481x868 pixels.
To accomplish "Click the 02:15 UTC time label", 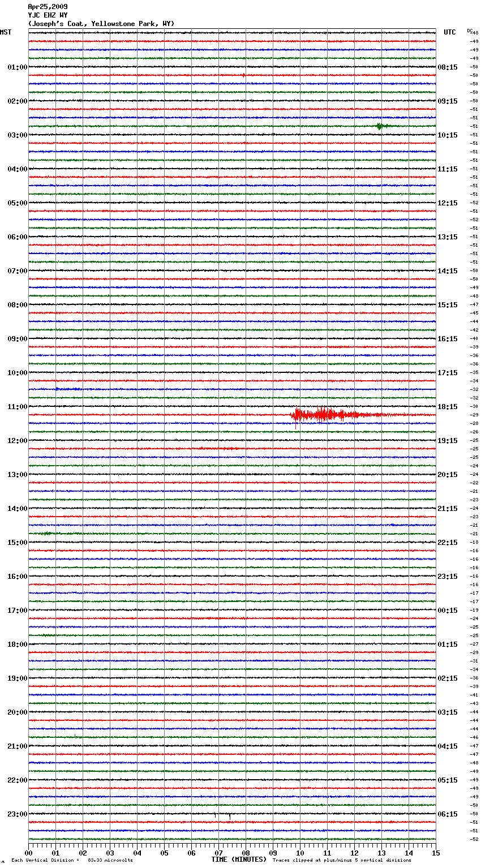I will click(448, 678).
